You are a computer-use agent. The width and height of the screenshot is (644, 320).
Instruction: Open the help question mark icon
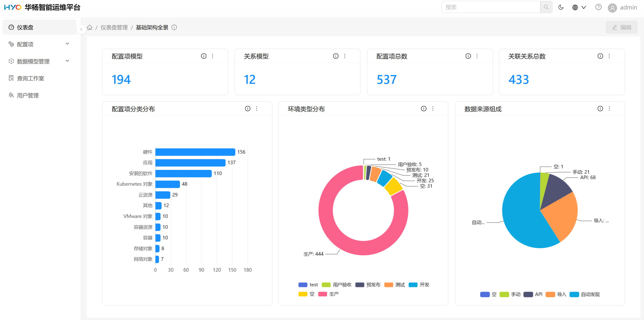[x=598, y=7]
